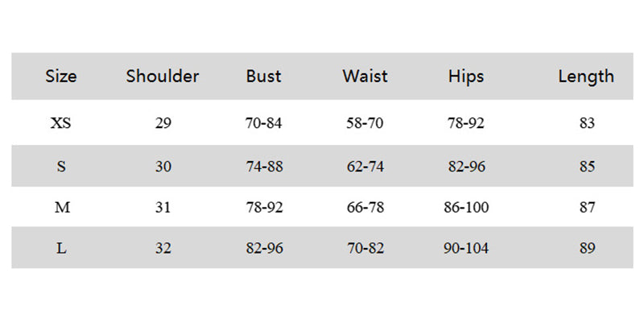Click hips range 90-104
This screenshot has width=644, height=322.
pyautogui.click(x=466, y=249)
